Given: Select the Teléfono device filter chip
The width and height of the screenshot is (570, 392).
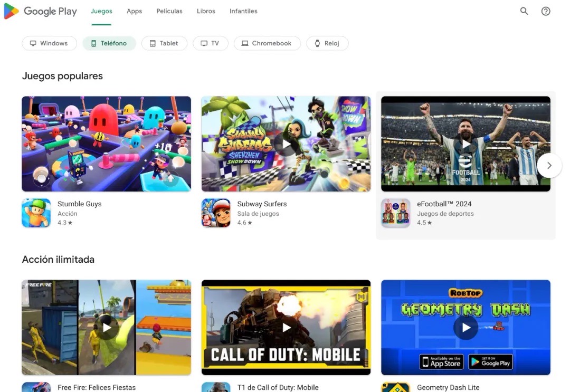Looking at the screenshot, I should point(109,43).
